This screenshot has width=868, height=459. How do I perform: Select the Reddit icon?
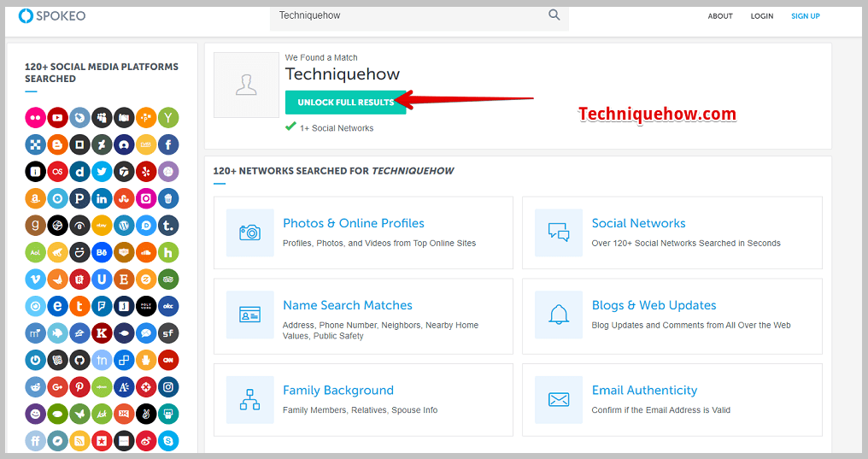pyautogui.click(x=35, y=387)
